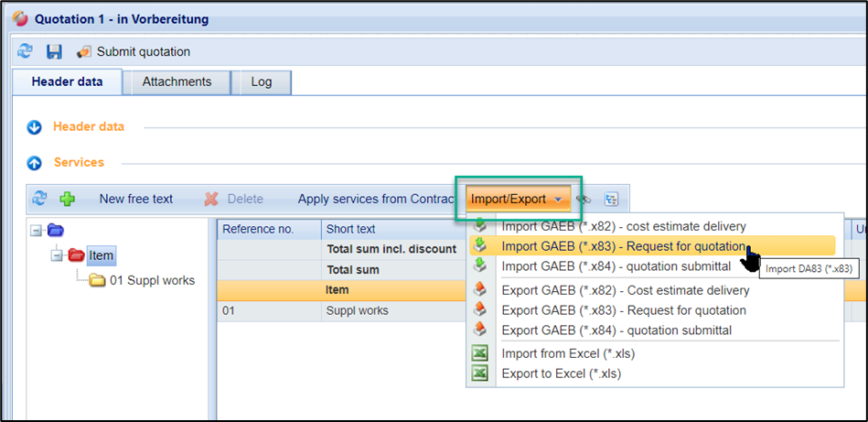Click refresh icon in Services toolbar
The image size is (868, 422).
tap(39, 199)
